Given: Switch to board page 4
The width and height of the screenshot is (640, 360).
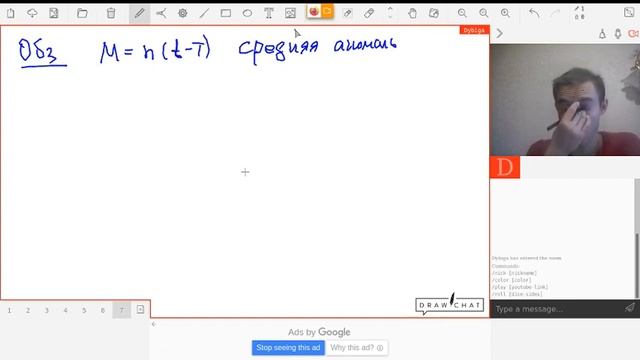Looking at the screenshot, I should tap(65, 310).
